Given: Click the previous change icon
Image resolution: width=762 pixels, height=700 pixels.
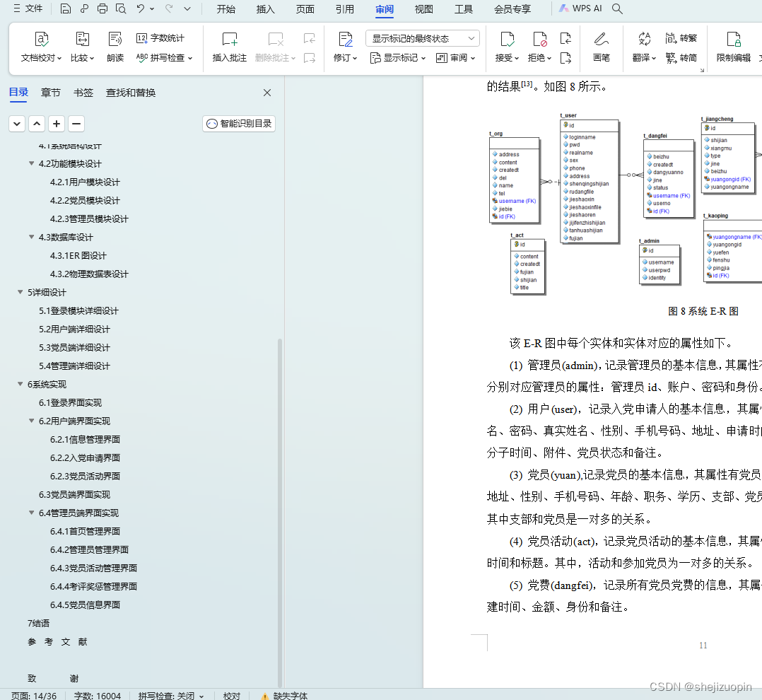Looking at the screenshot, I should [565, 38].
